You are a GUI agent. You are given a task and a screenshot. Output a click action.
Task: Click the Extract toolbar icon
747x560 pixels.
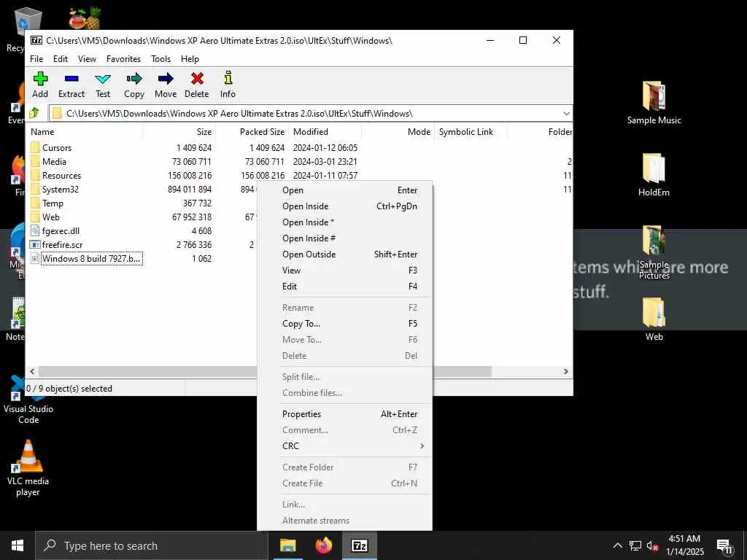(71, 79)
